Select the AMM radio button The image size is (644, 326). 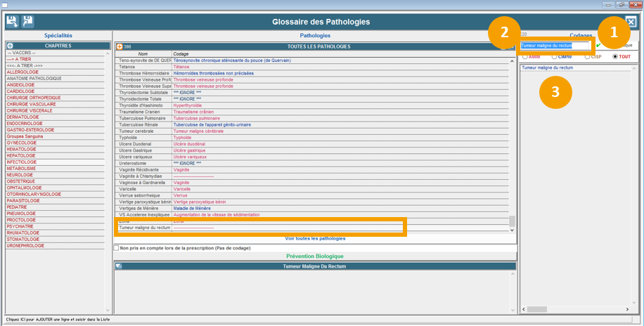pyautogui.click(x=525, y=56)
